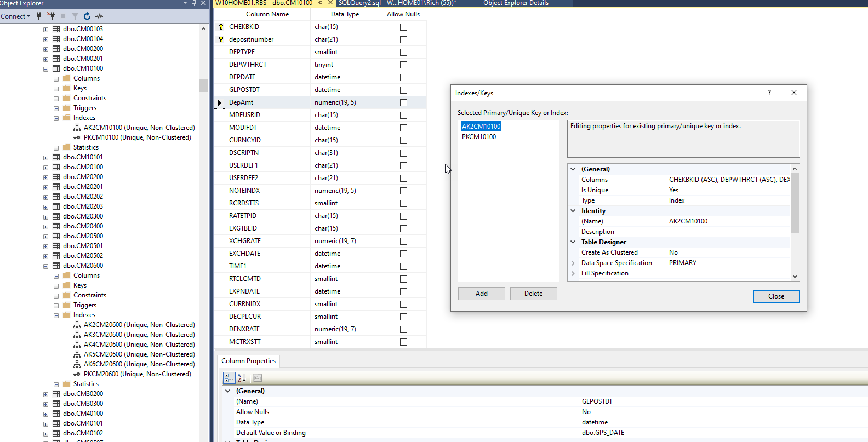
Task: Click the Connect Object Explorer plug icon
Action: pos(39,16)
